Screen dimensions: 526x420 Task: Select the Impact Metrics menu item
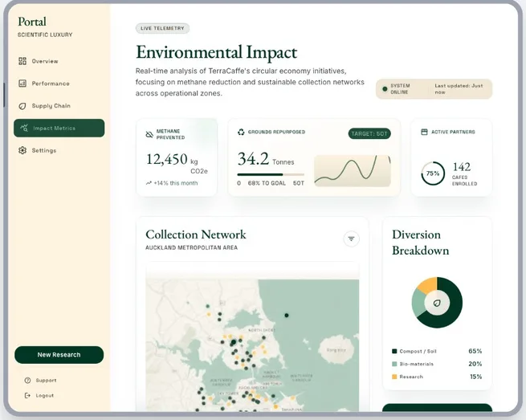click(59, 128)
